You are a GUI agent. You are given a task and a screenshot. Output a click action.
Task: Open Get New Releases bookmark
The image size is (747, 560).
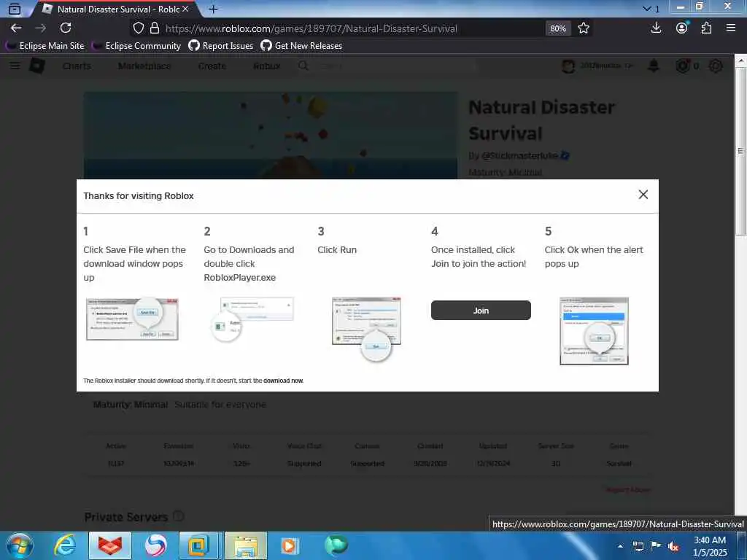coord(301,46)
